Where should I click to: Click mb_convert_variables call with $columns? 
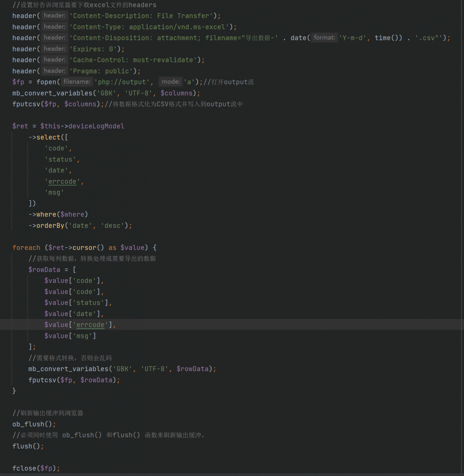coord(106,93)
